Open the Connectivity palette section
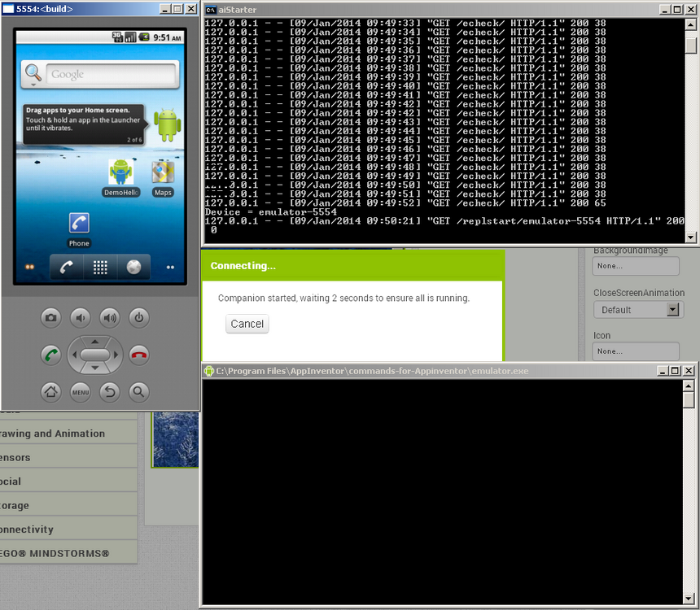The image size is (700, 610). point(68,529)
